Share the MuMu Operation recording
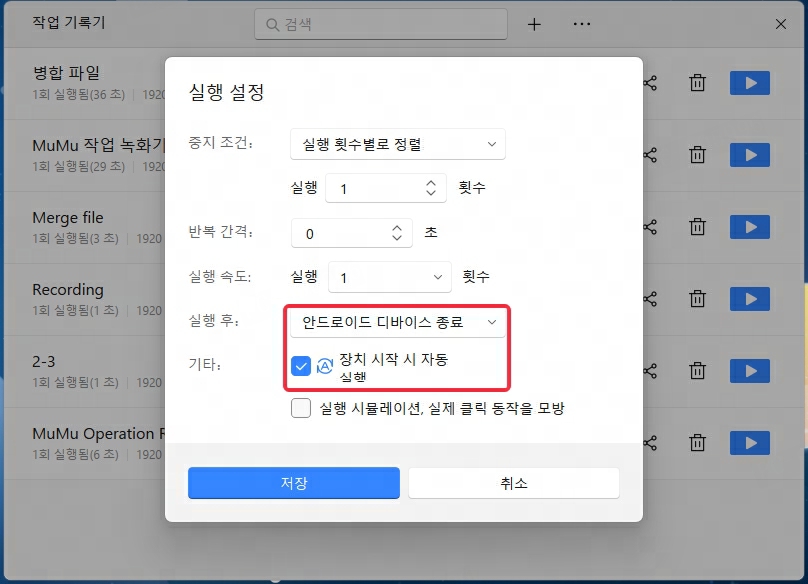 650,443
